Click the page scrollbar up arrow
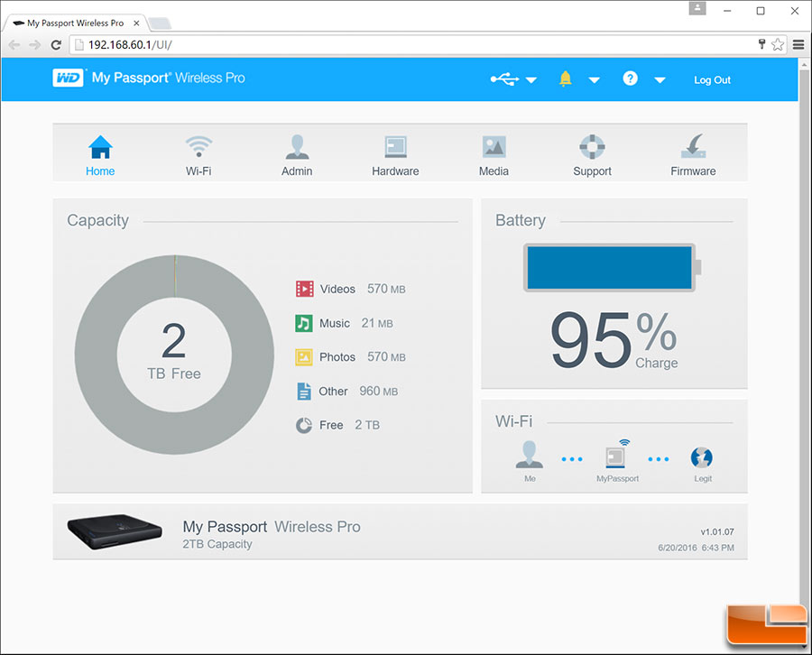The image size is (812, 655). click(x=804, y=65)
